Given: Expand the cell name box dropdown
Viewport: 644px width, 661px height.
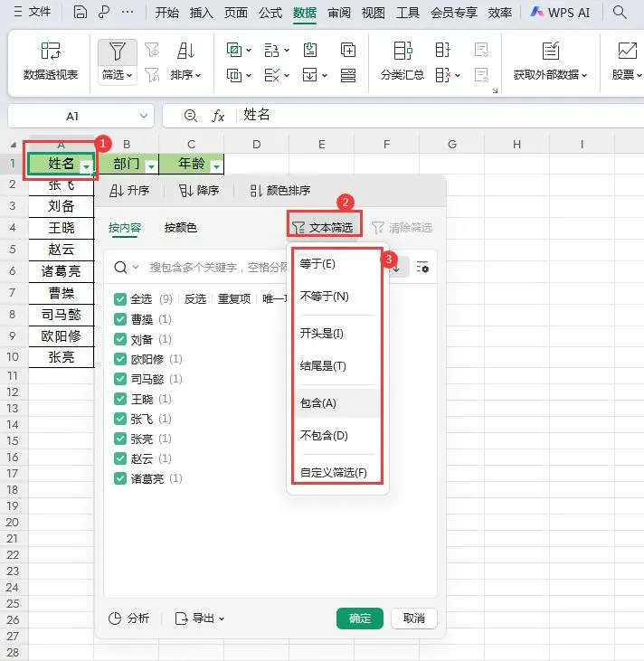Looking at the screenshot, I should [144, 116].
